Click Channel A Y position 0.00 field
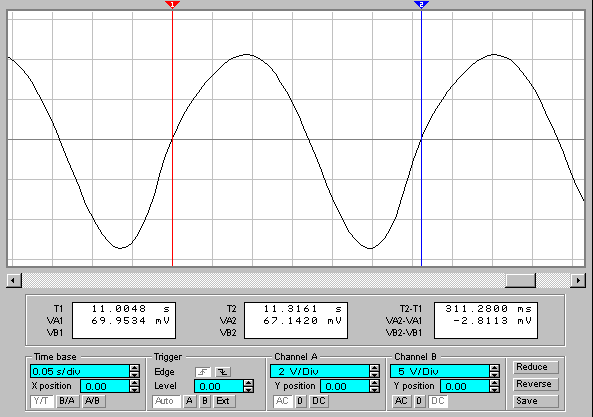 (x=345, y=386)
